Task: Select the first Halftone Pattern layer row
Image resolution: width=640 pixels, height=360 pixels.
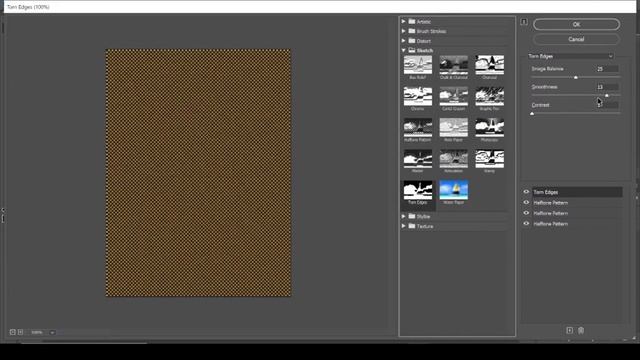Action: click(x=577, y=202)
